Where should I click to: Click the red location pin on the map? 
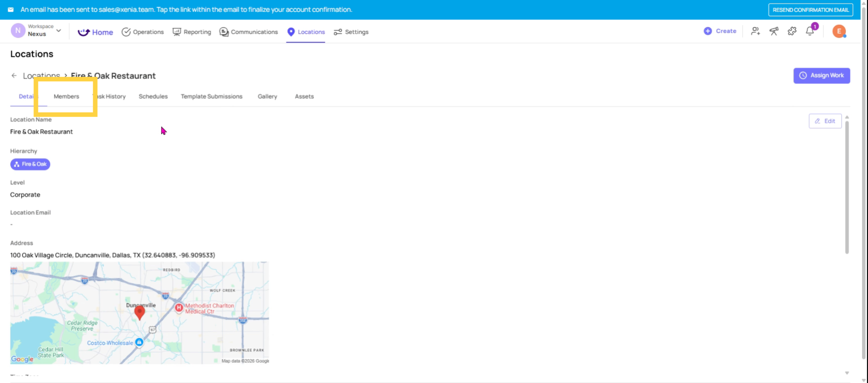(140, 313)
